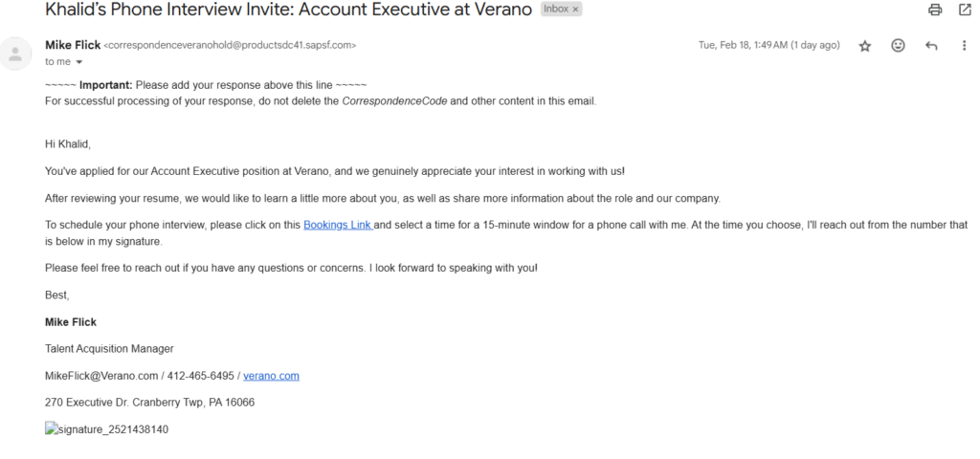This screenshot has width=980, height=459.
Task: Reply using the arrow icon
Action: pos(931,46)
